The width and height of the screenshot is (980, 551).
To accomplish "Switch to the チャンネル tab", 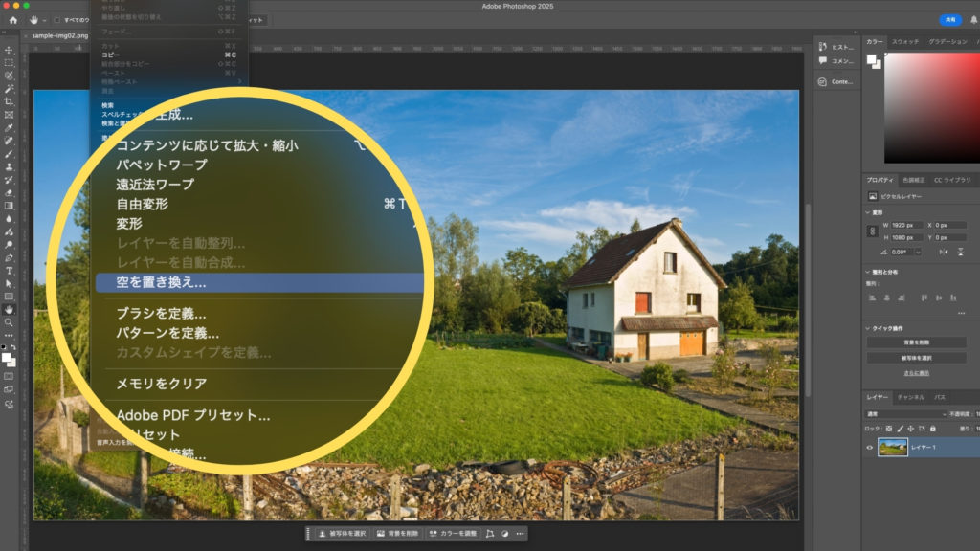I will (x=911, y=397).
